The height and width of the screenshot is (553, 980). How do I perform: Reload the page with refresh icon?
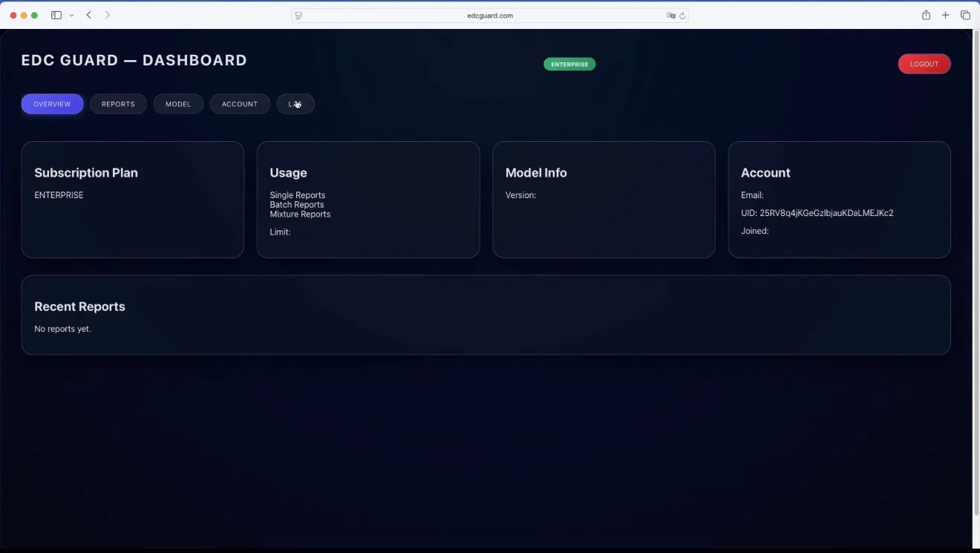[682, 16]
